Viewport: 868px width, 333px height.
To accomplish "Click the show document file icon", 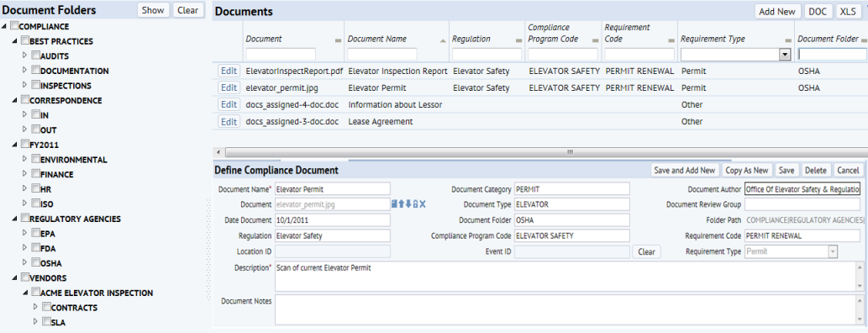I will [395, 204].
